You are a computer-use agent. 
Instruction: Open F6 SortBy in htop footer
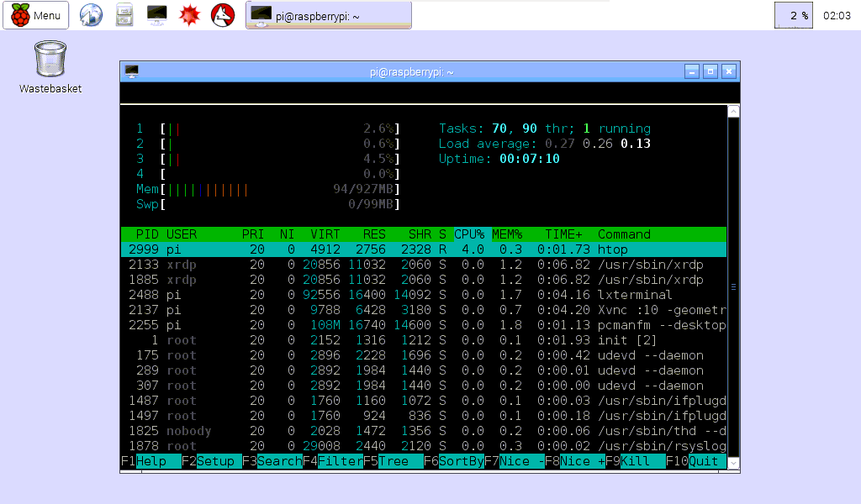pos(454,461)
